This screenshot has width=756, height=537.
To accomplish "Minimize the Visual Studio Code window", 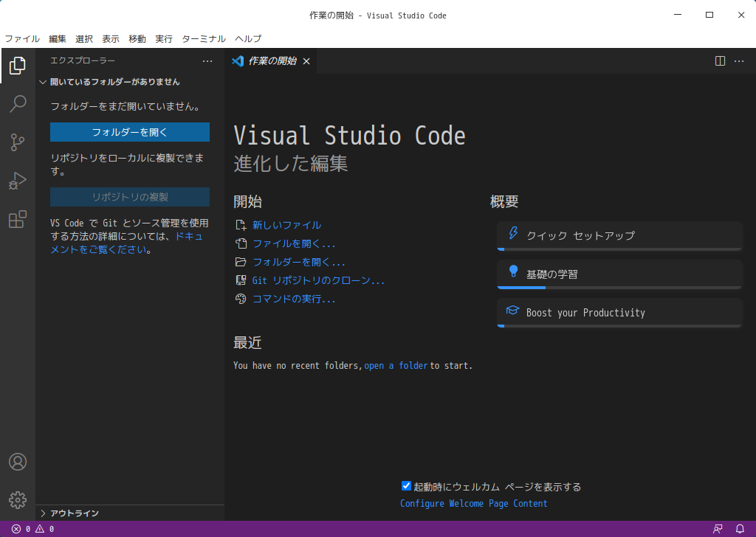I will (x=678, y=15).
